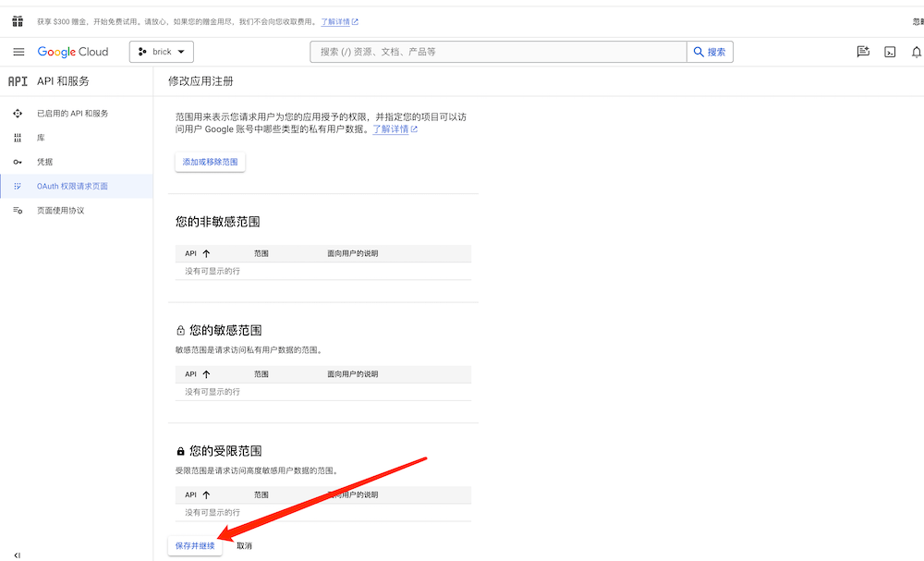Click the 取消 cancel button
Image resolution: width=924 pixels, height=561 pixels.
244,546
